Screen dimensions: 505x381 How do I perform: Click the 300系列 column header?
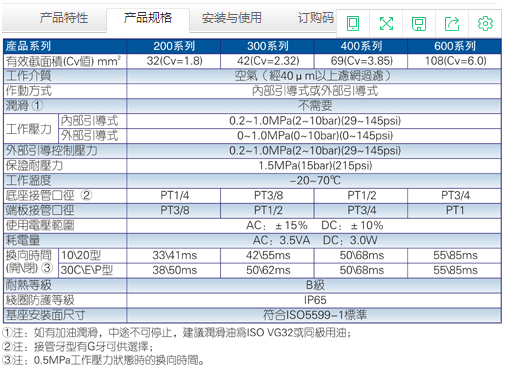pyautogui.click(x=267, y=46)
